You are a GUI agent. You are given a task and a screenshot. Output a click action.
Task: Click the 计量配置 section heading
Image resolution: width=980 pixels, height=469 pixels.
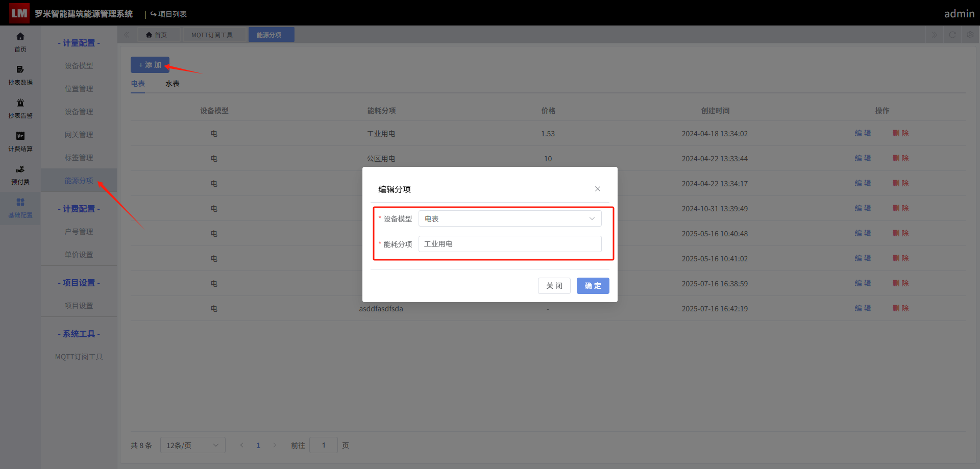coord(79,43)
